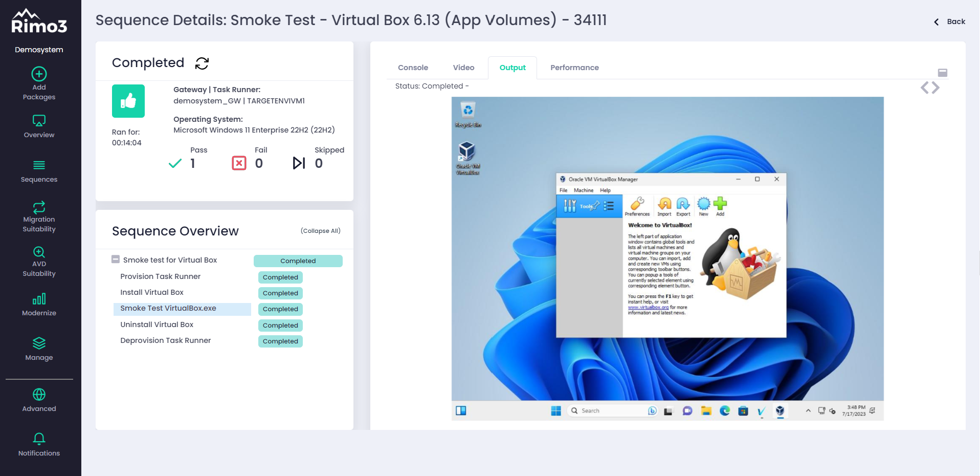Select Install Virtual Box step

pyautogui.click(x=152, y=292)
